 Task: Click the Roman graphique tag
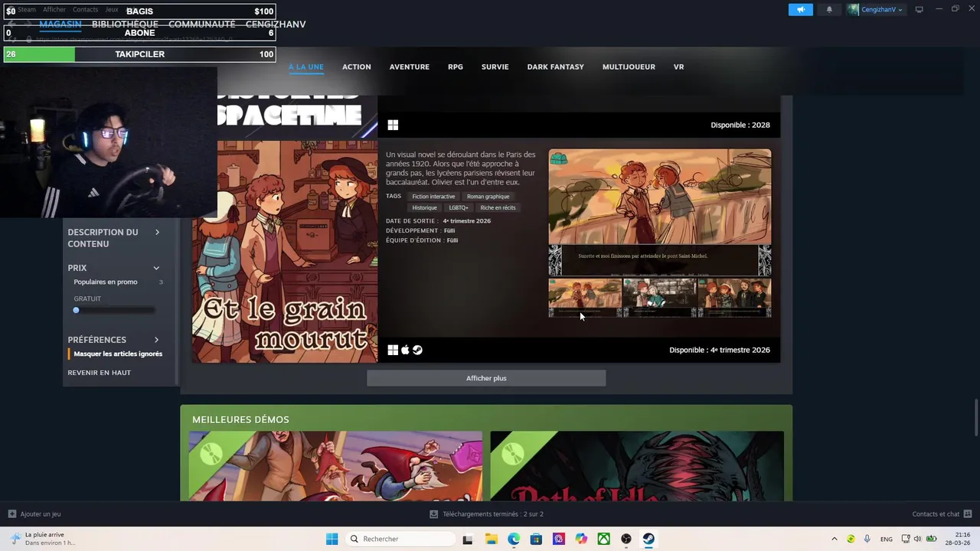coord(488,197)
